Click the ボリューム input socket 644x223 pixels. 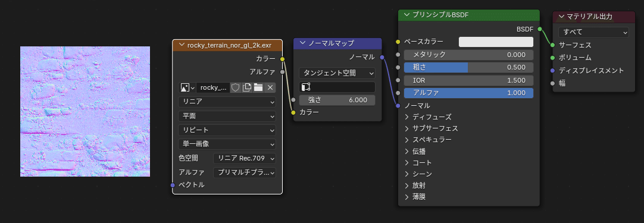(552, 58)
